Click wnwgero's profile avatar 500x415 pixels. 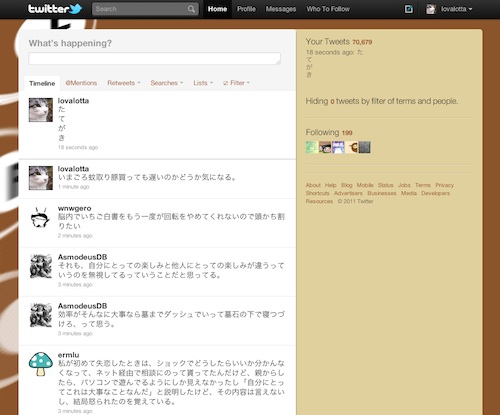click(41, 217)
